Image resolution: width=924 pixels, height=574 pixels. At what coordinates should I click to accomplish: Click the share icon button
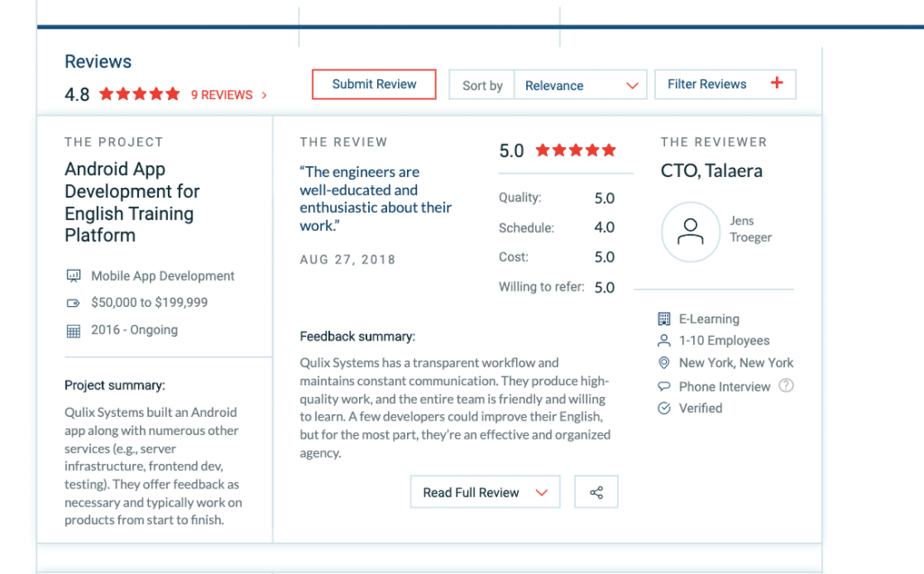point(596,493)
